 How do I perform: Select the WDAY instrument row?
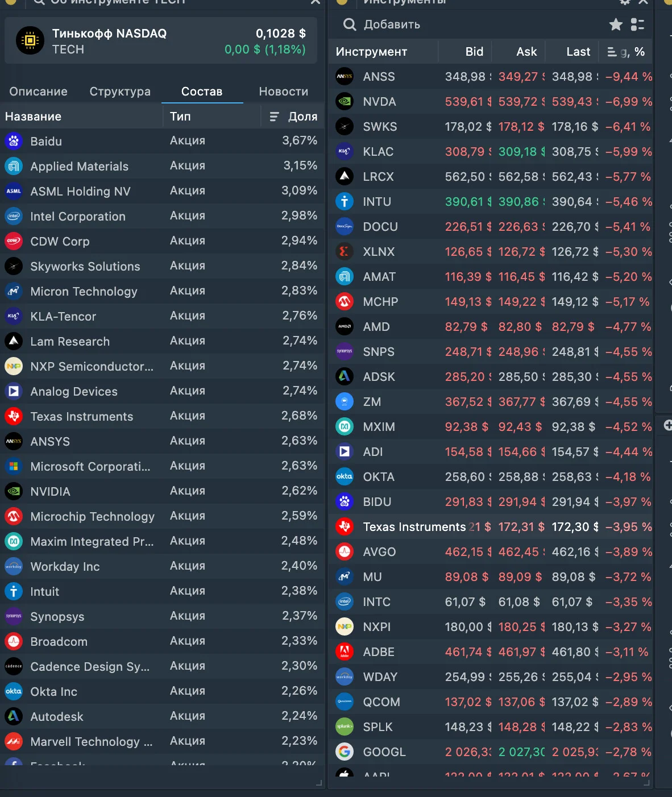(x=491, y=676)
